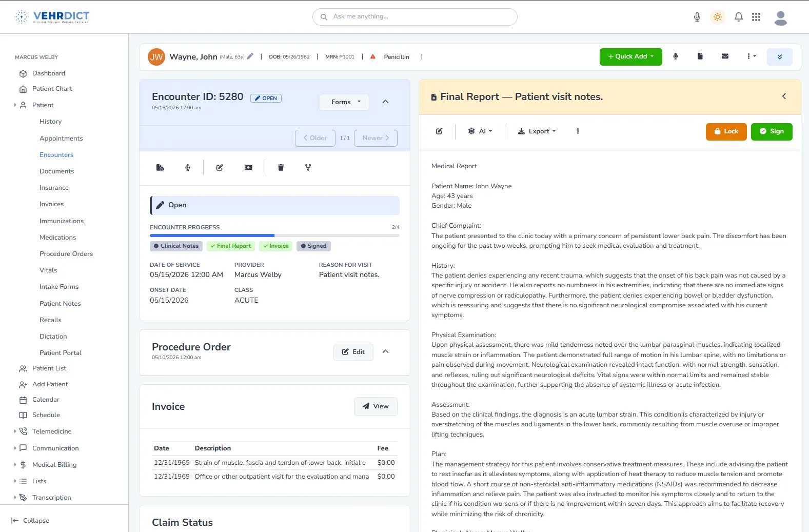Open the Quick Add dropdown
809x532 pixels.
(x=631, y=56)
